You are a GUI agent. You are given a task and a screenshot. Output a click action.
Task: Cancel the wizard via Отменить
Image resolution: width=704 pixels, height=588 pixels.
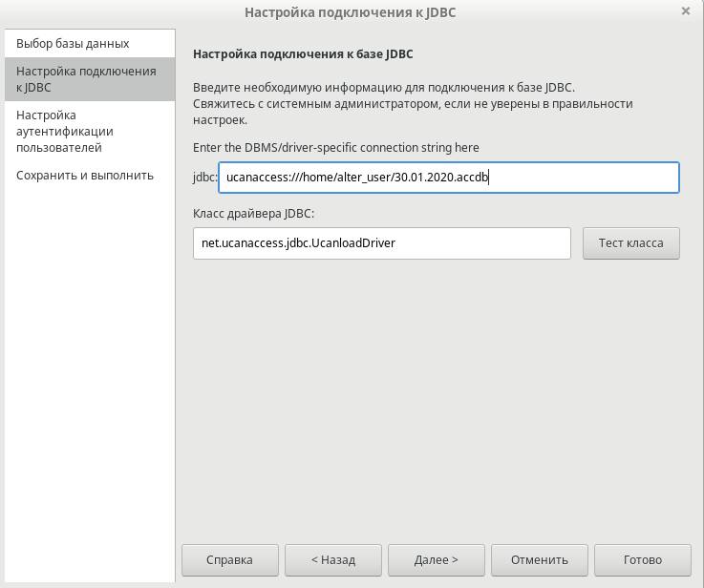[x=540, y=559]
